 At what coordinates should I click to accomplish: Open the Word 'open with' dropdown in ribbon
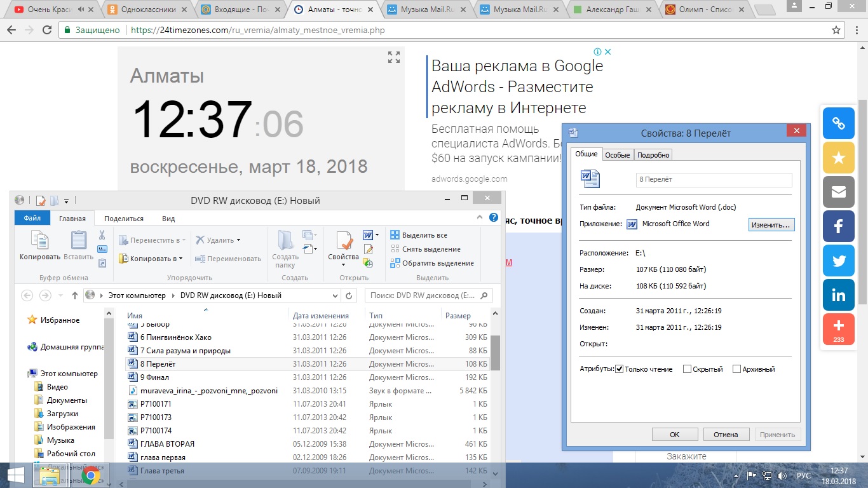tap(377, 235)
